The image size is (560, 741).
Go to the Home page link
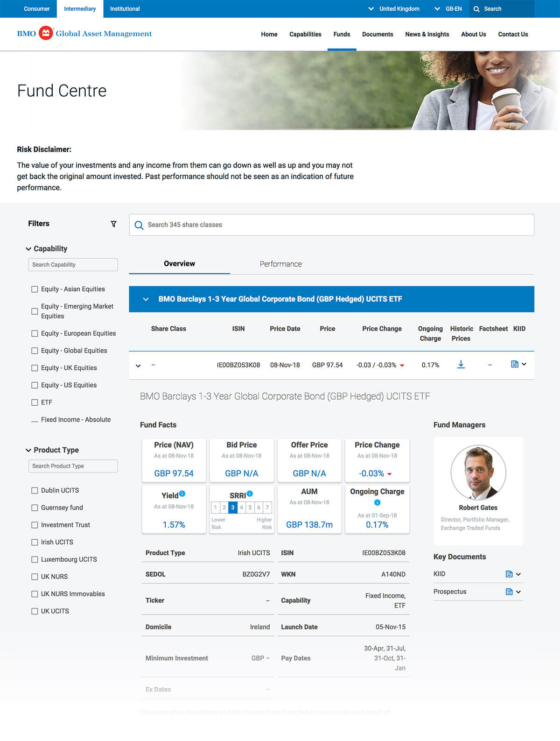[269, 34]
